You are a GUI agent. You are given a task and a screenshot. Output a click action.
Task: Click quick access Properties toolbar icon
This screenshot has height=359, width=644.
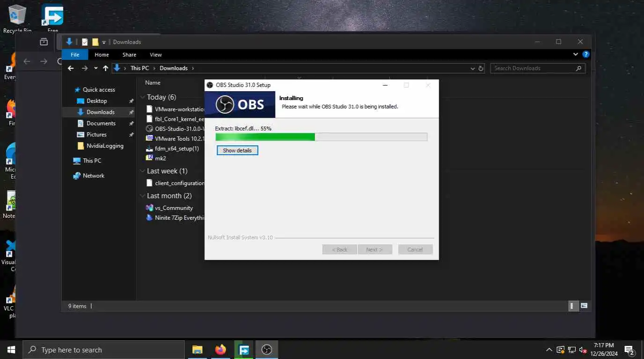pyautogui.click(x=85, y=42)
